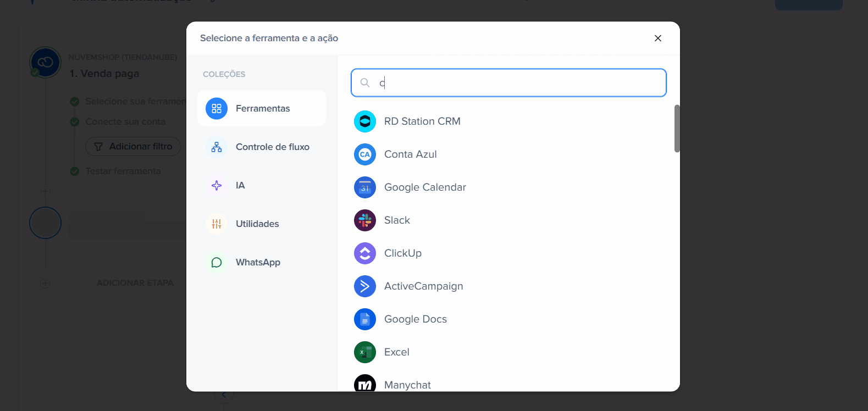Image resolution: width=868 pixels, height=411 pixels.
Task: Click the WhatsApp chat bubble icon
Action: coord(217,262)
